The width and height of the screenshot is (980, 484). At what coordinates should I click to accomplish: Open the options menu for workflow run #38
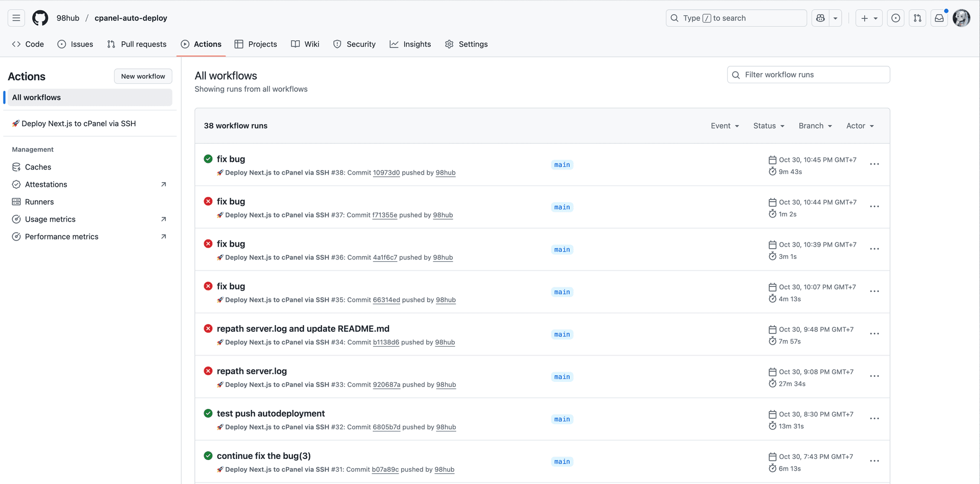click(874, 164)
